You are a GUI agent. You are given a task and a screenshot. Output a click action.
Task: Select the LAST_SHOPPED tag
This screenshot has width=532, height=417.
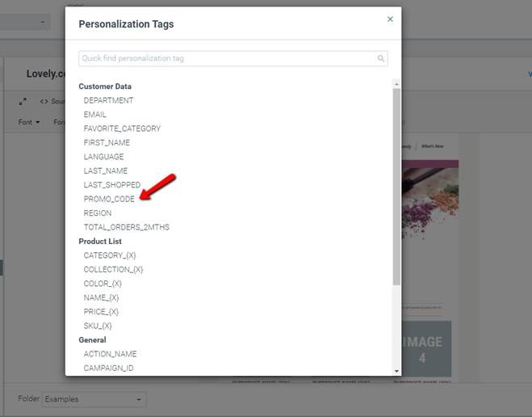[x=112, y=185]
